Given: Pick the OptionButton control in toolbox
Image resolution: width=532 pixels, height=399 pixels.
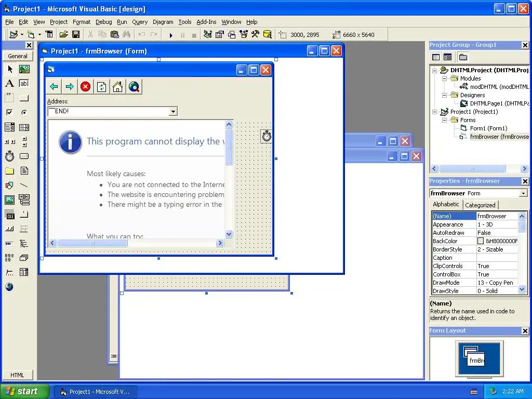Looking at the screenshot, I should click(x=24, y=112).
